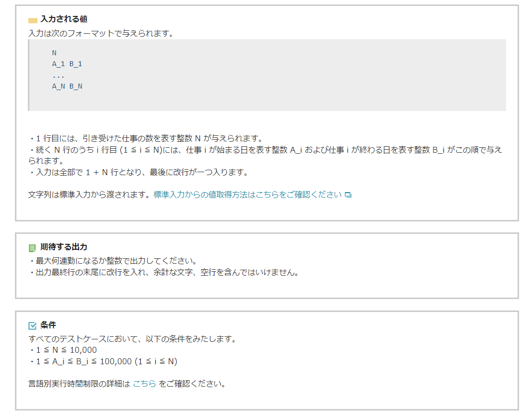The width and height of the screenshot is (532, 415).
Task: Click the "..." line in the code block
Action: pos(58,75)
